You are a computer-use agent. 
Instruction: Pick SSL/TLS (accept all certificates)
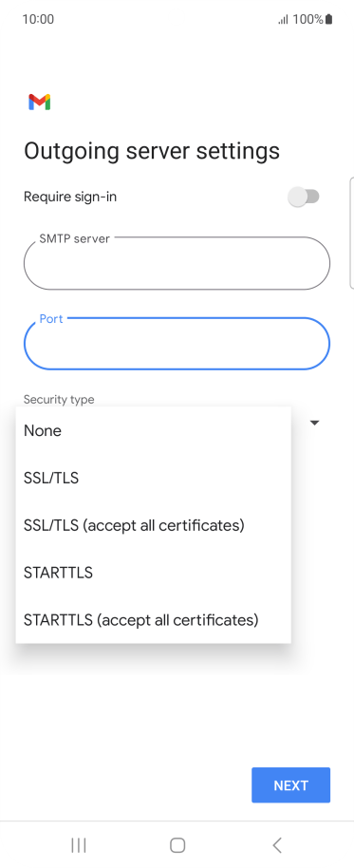point(153,525)
